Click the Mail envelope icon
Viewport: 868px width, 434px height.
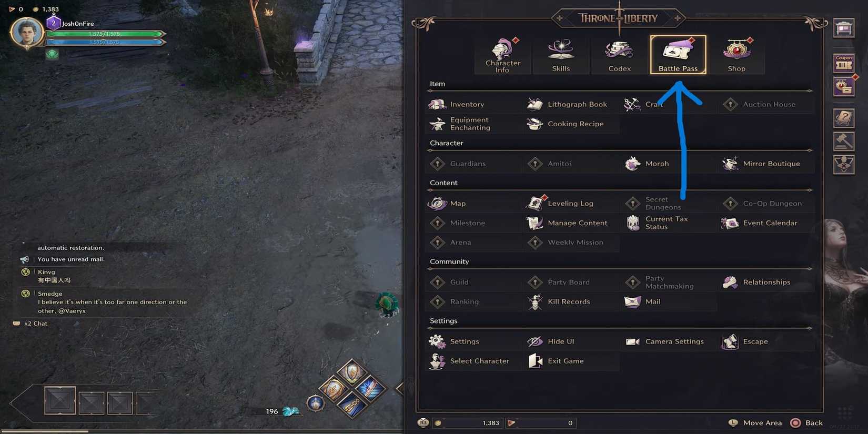coord(632,301)
